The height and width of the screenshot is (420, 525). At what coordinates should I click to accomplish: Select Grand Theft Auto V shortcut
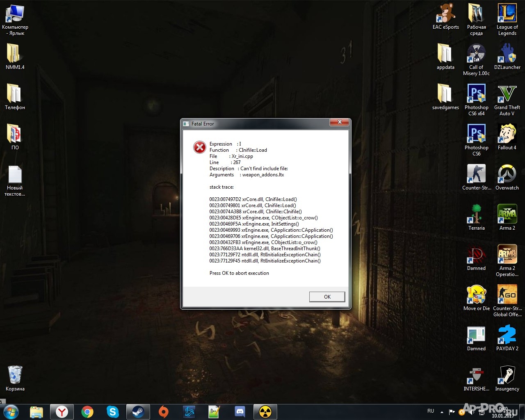pos(507,100)
